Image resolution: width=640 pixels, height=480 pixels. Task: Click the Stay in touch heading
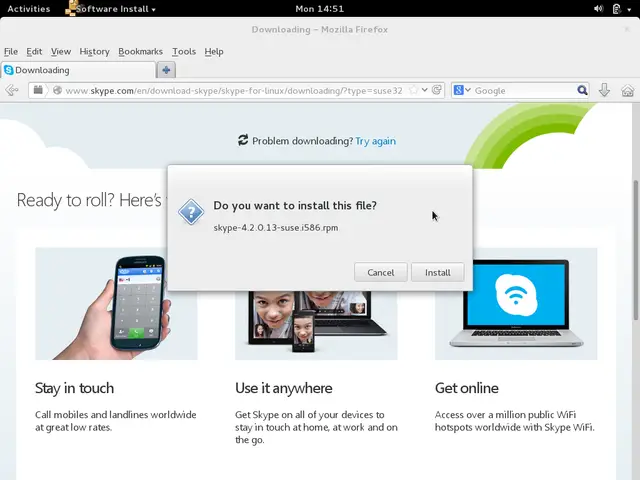pyautogui.click(x=74, y=388)
